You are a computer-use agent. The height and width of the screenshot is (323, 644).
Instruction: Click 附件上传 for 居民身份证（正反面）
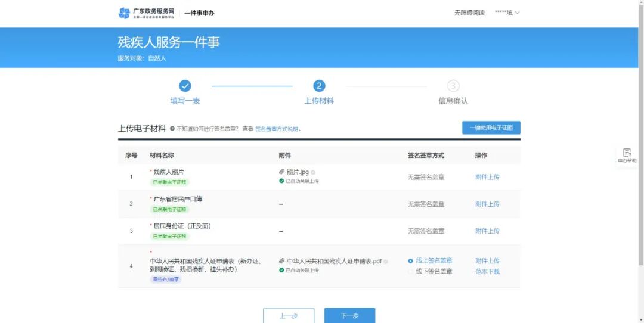click(x=487, y=231)
